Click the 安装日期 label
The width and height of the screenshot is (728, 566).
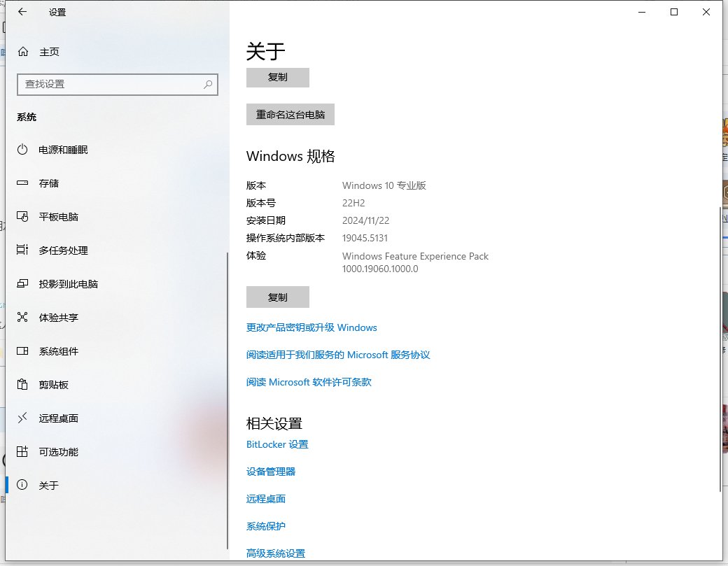265,220
